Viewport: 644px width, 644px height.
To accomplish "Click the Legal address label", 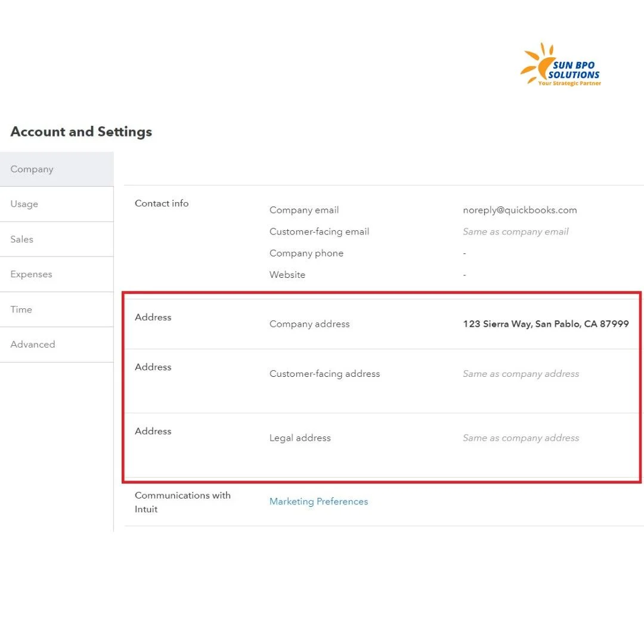I will click(300, 438).
